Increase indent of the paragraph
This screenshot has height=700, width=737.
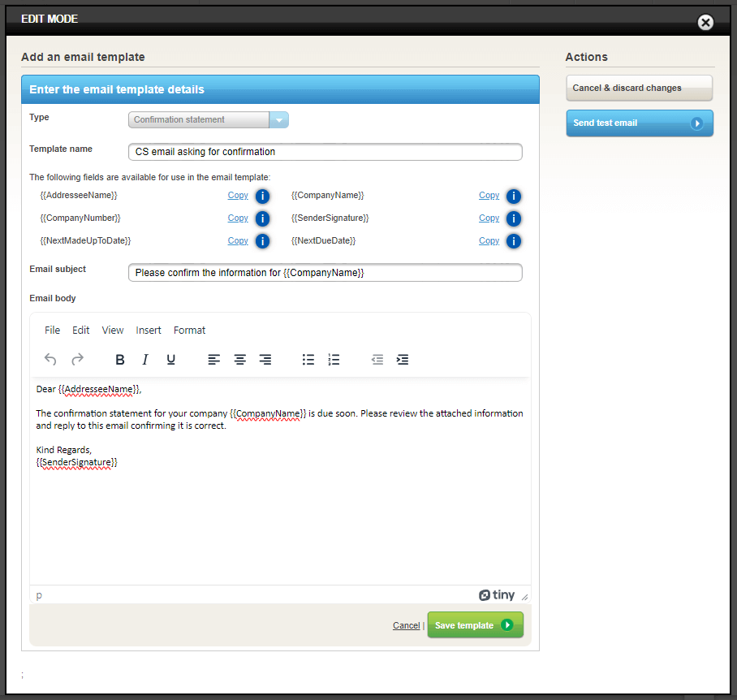[403, 360]
